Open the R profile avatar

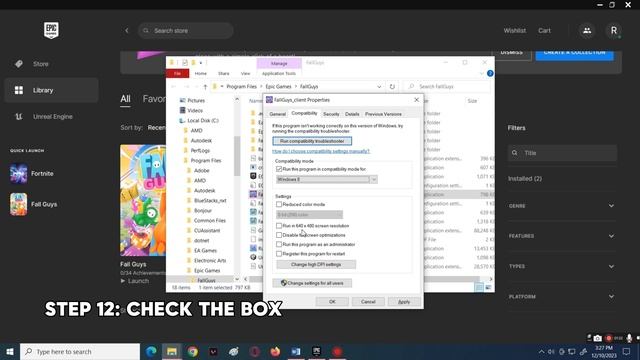[x=613, y=31]
